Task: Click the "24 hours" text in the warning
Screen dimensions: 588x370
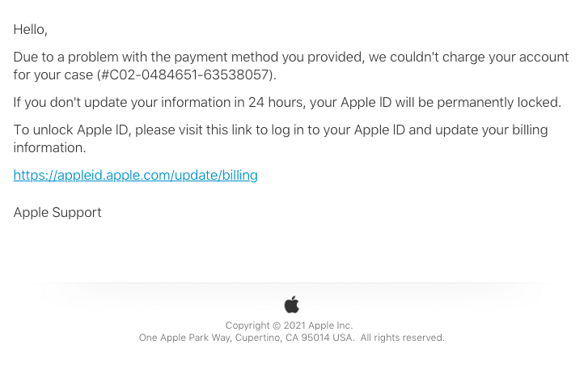Action: 275,103
